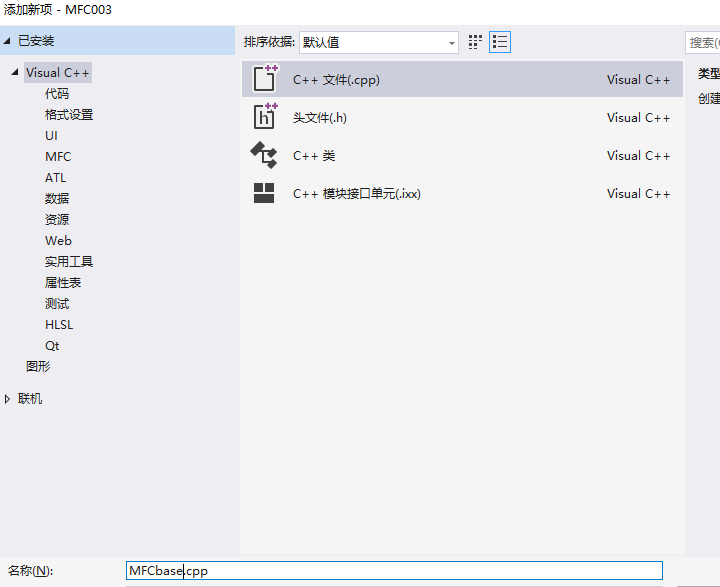
Task: Click the 搜索 search box
Action: pos(703,43)
